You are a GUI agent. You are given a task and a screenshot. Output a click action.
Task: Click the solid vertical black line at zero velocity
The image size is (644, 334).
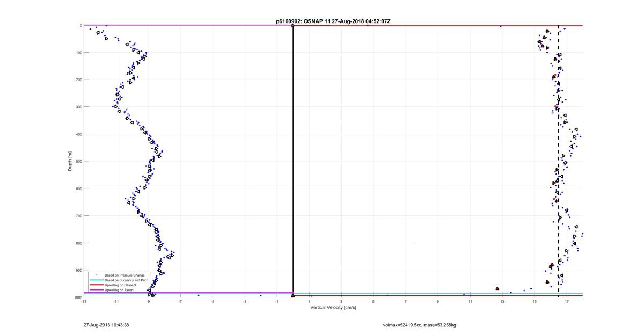(x=293, y=161)
